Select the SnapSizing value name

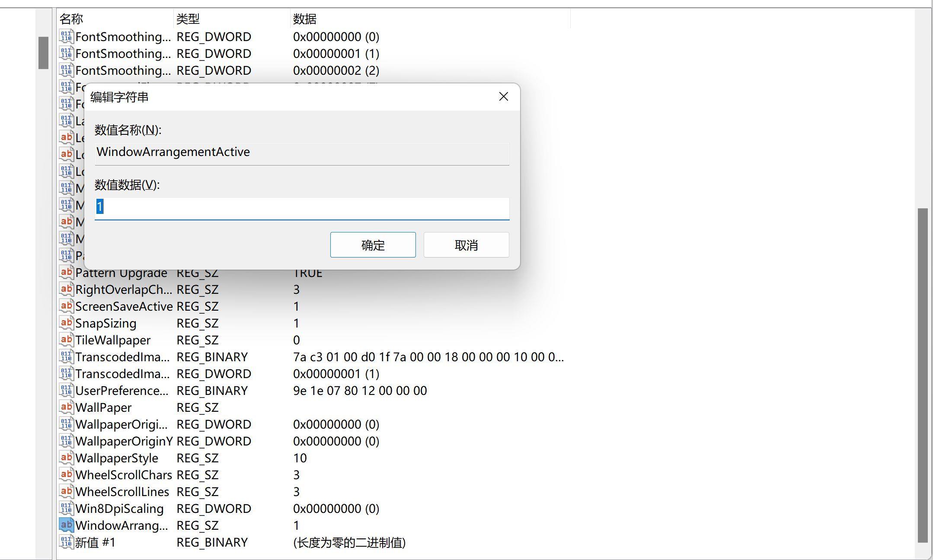(x=106, y=323)
